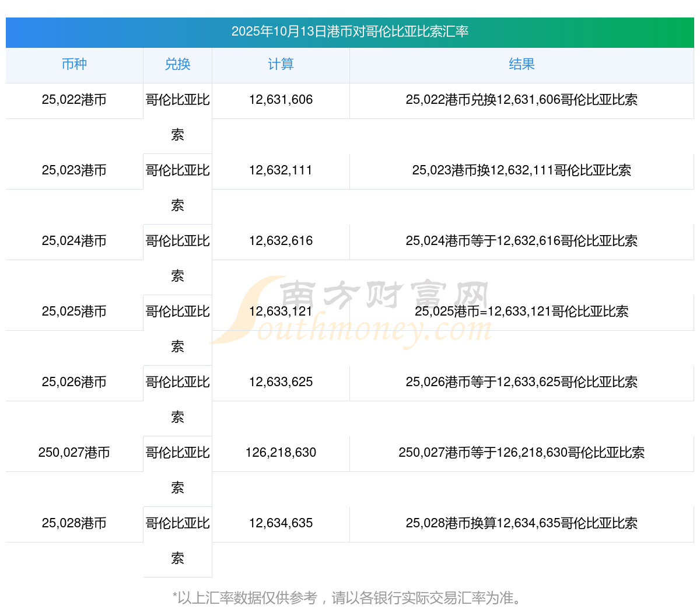The width and height of the screenshot is (700, 616).
Task: Click the 25,023港币 currency cell
Action: [74, 170]
